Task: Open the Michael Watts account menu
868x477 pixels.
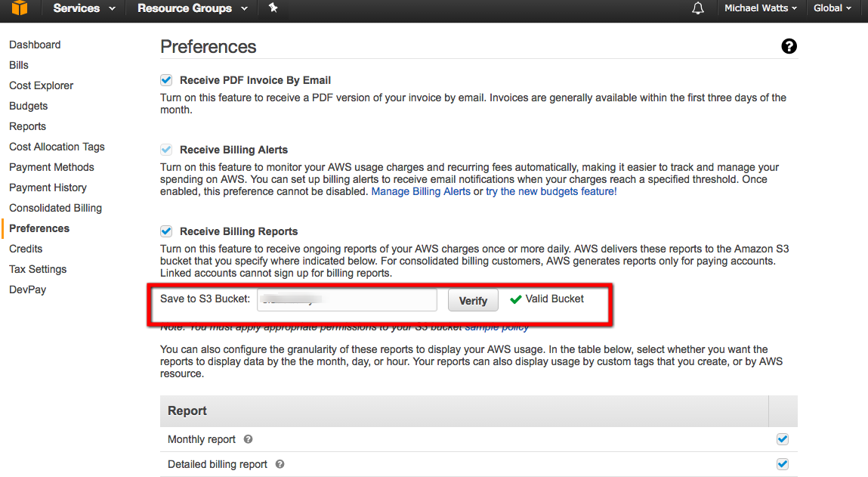Action: tap(761, 8)
